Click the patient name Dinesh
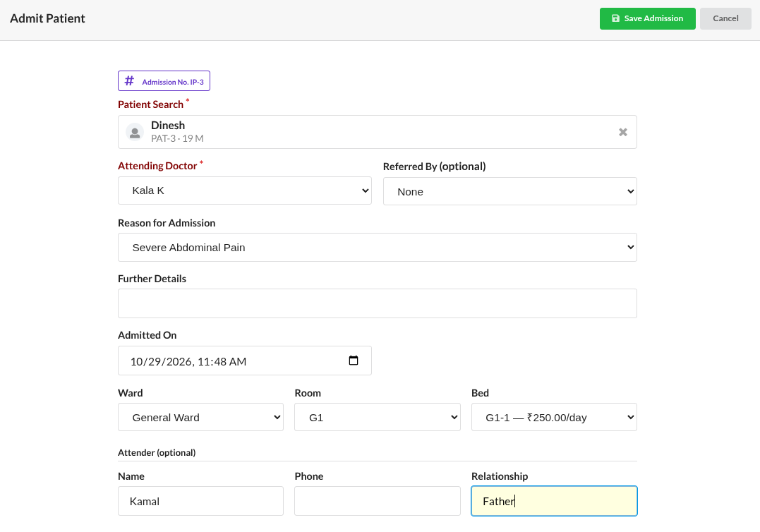The image size is (760, 532). 168,126
